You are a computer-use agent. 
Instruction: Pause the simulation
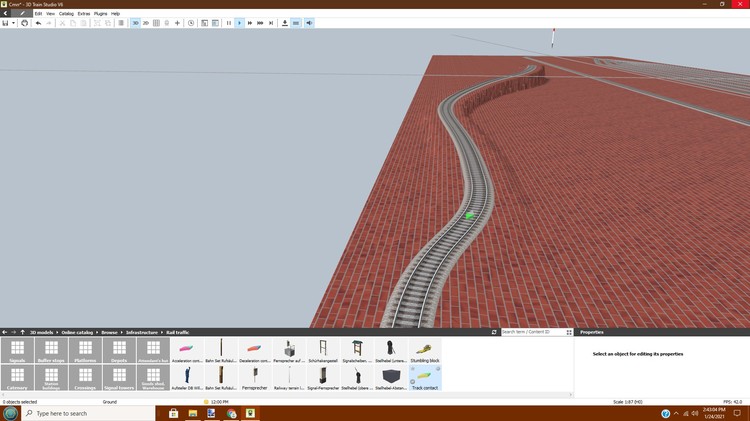[x=229, y=23]
